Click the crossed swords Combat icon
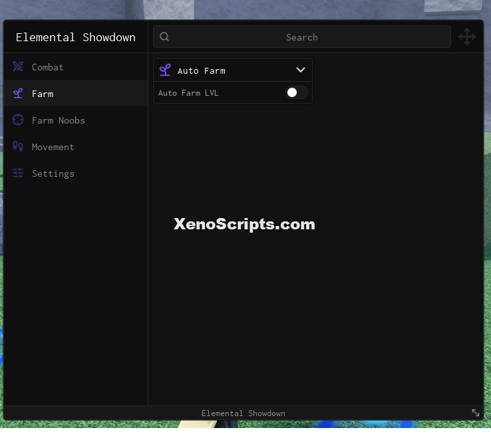This screenshot has height=448, width=491. click(18, 66)
